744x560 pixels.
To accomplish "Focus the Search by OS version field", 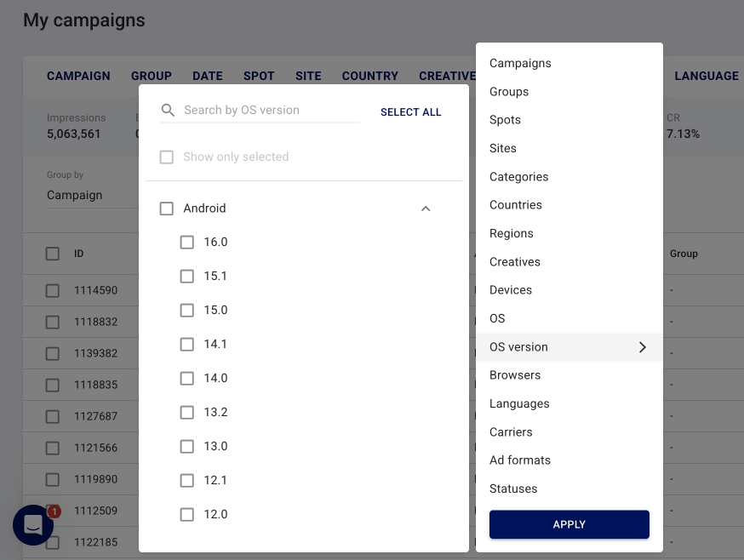I will click(271, 111).
